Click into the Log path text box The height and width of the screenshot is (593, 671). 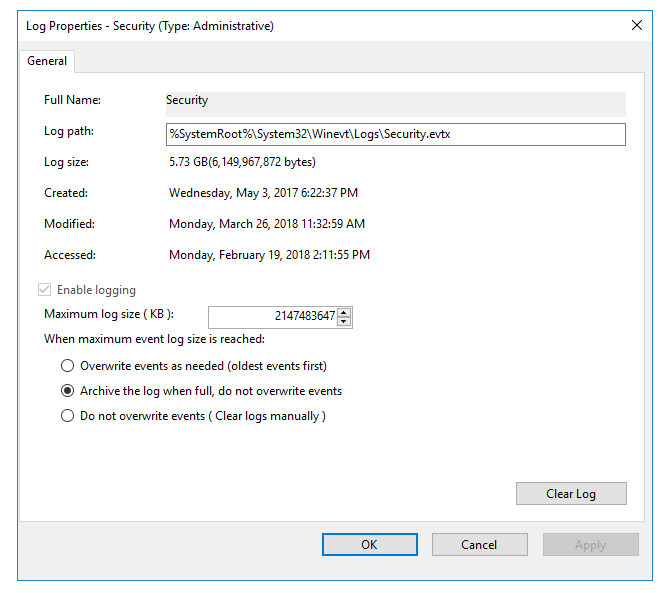coord(395,134)
